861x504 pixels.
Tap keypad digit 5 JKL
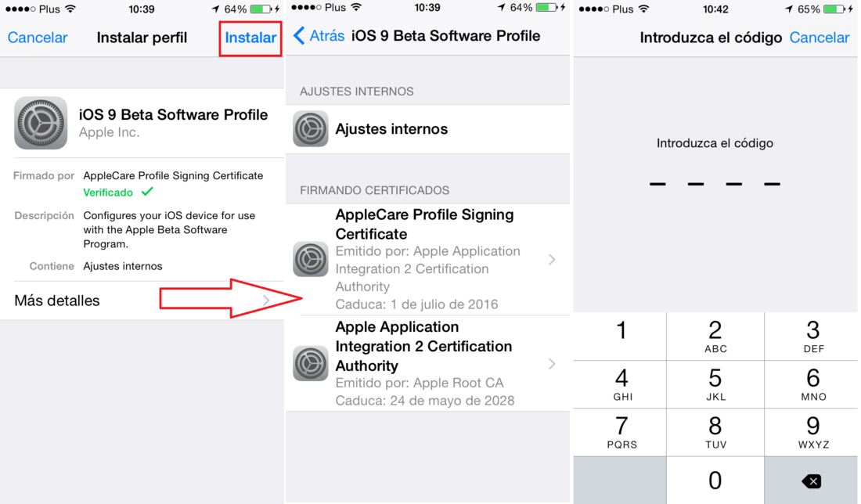pos(715,384)
